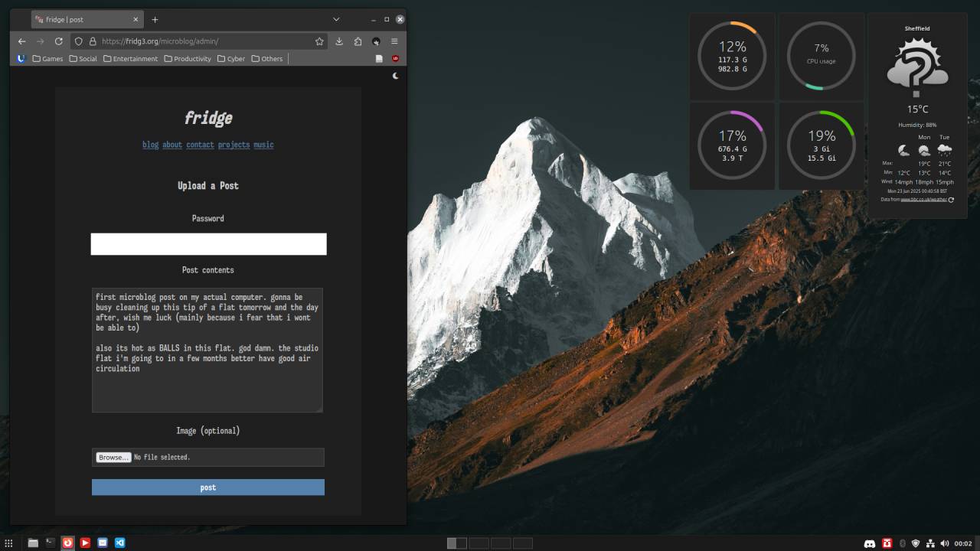Open the extensions puzzle-piece menu
This screenshot has width=980, height=551.
(x=358, y=41)
